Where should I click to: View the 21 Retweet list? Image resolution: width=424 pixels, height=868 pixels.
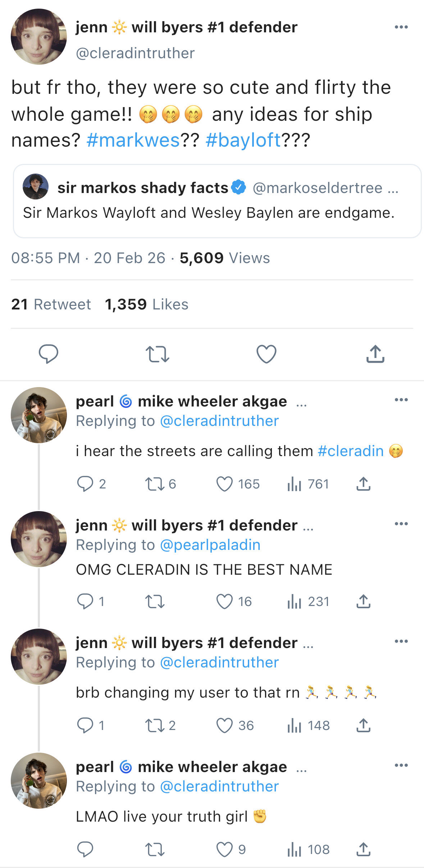tap(51, 304)
